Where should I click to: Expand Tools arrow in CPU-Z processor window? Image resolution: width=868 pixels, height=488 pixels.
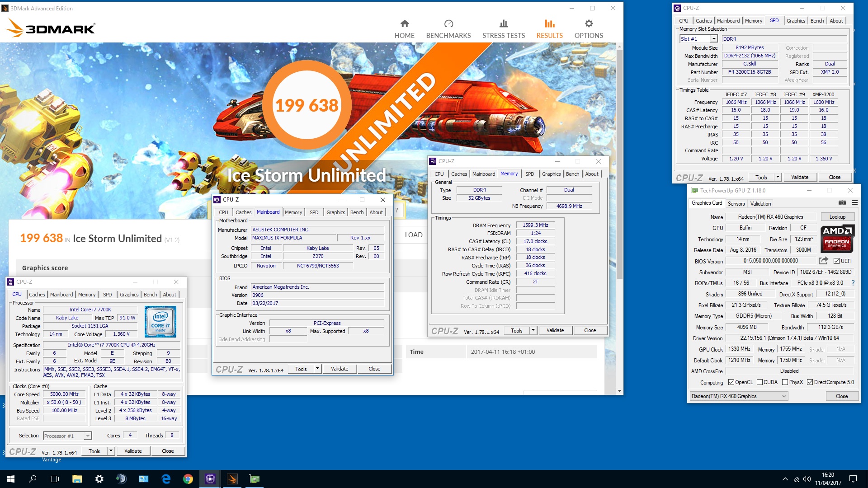[x=111, y=451]
